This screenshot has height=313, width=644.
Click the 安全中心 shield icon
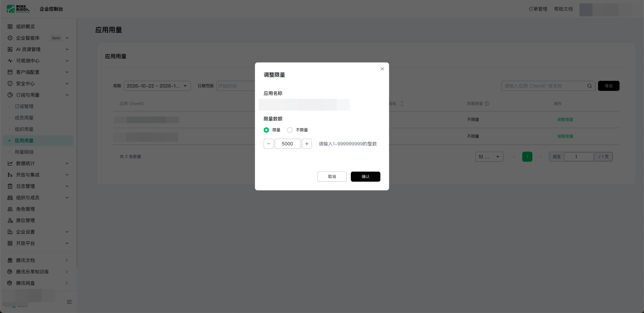click(x=10, y=84)
